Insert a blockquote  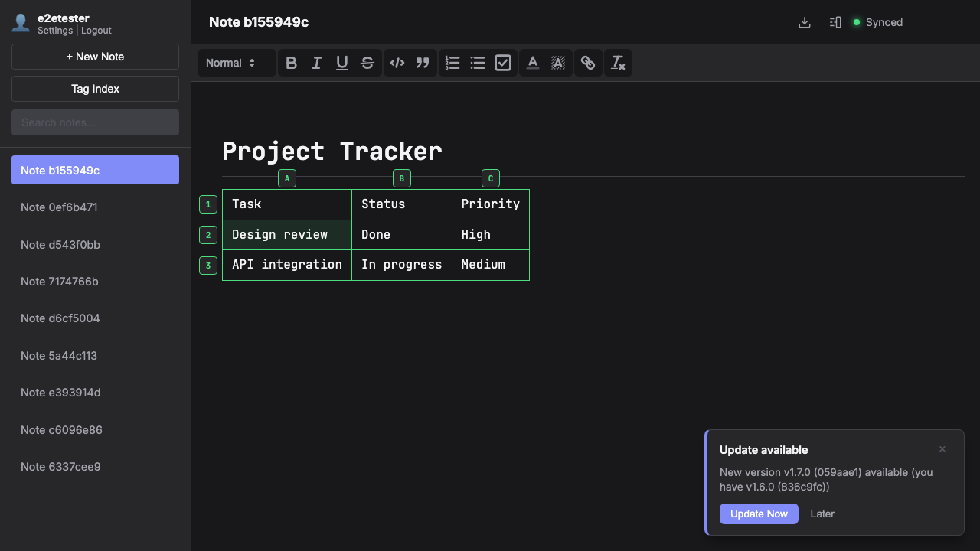422,63
